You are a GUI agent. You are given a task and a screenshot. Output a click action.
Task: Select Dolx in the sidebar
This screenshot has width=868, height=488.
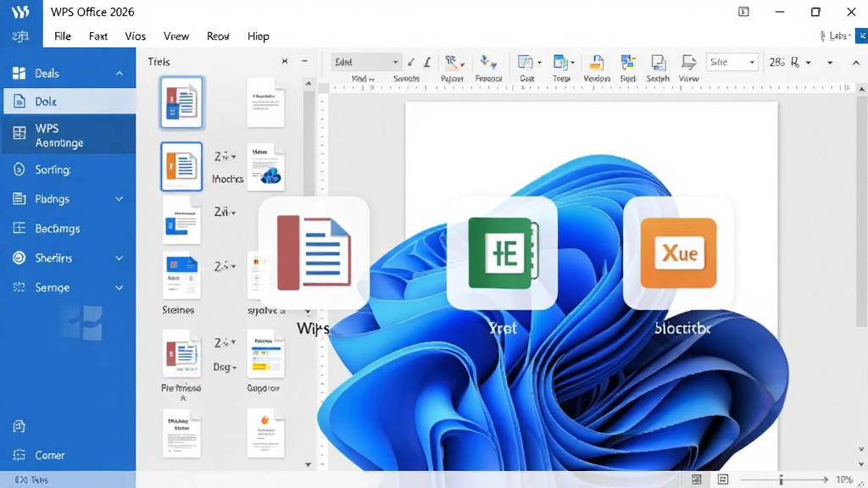coord(70,102)
